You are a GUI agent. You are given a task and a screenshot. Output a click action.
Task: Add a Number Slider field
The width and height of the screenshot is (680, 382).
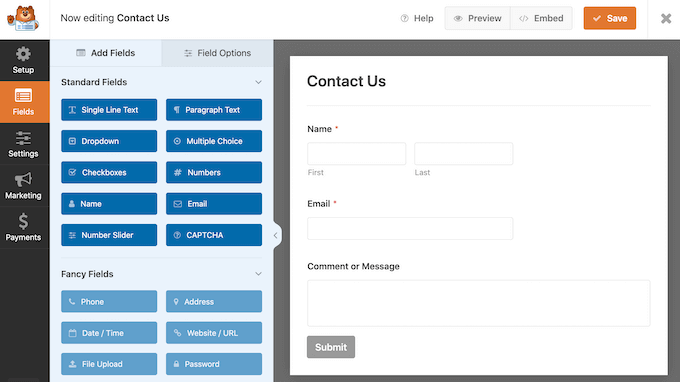tap(109, 235)
